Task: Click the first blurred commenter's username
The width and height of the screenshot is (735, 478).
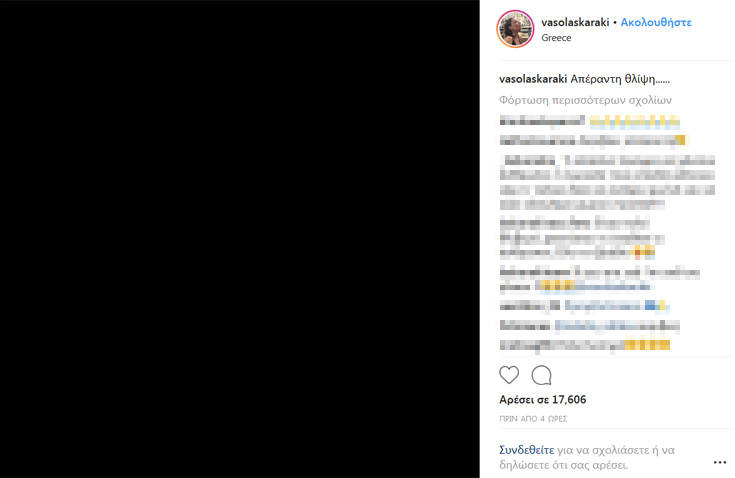Action: [542, 121]
